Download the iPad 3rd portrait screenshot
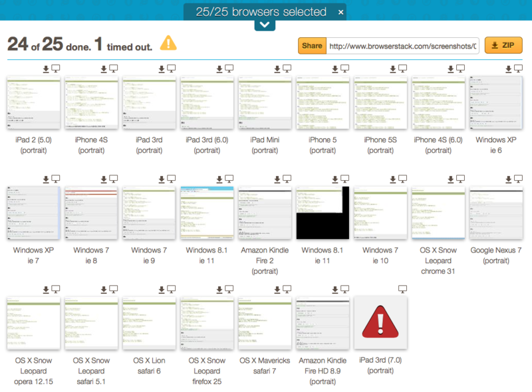This screenshot has width=532, height=392. click(162, 69)
